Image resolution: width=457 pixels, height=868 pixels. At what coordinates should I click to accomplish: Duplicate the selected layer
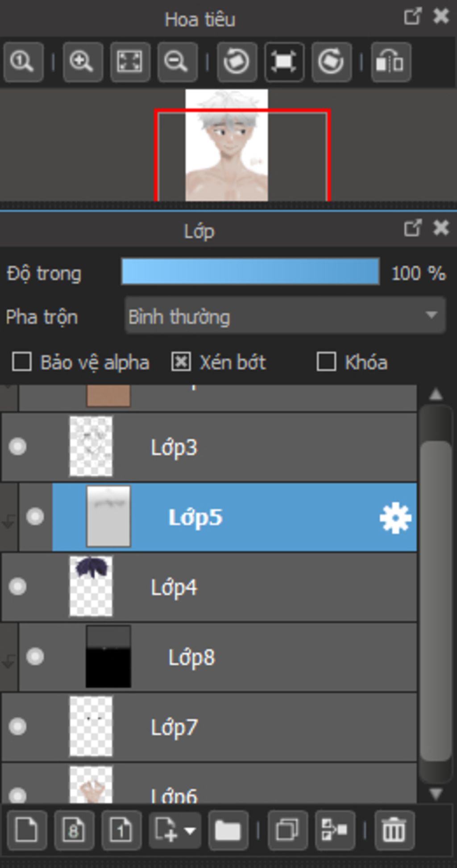click(x=287, y=831)
